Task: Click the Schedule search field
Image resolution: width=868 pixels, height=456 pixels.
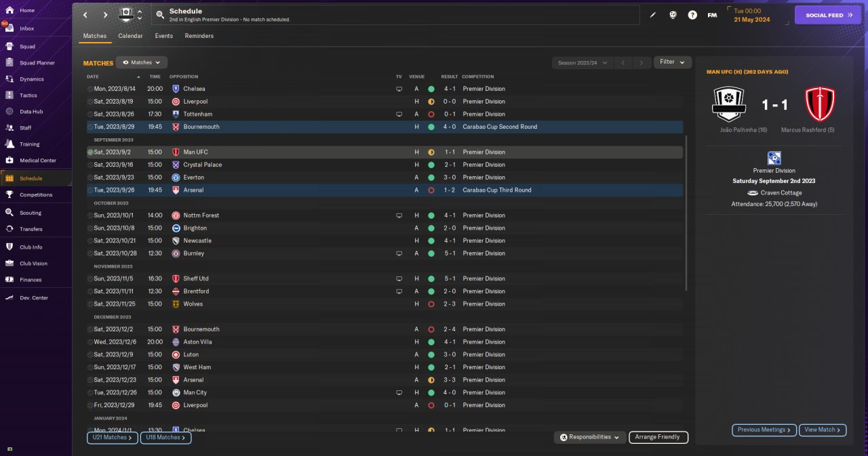Action: pos(396,15)
